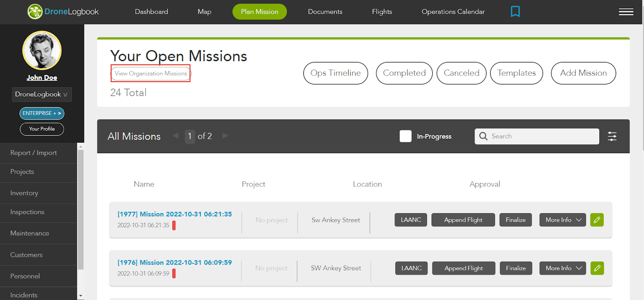Click the Name column header
The width and height of the screenshot is (644, 300).
coord(144,184)
